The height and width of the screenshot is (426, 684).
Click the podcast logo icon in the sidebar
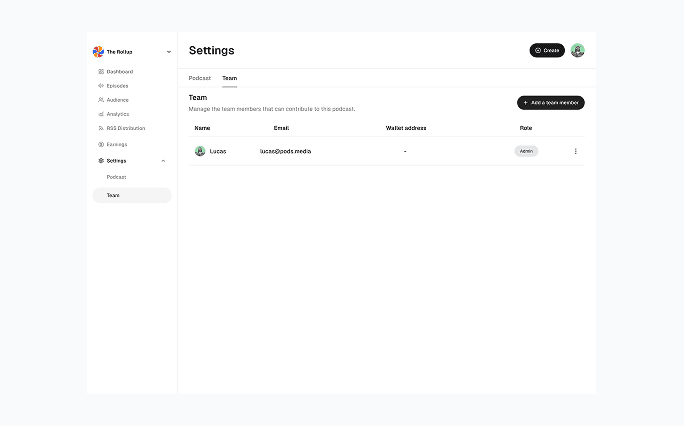coord(98,51)
